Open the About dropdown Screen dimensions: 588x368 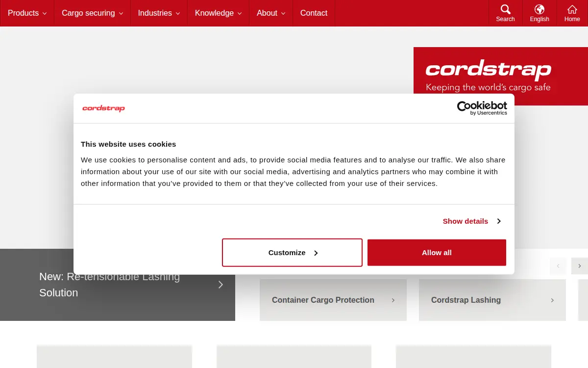click(x=271, y=13)
